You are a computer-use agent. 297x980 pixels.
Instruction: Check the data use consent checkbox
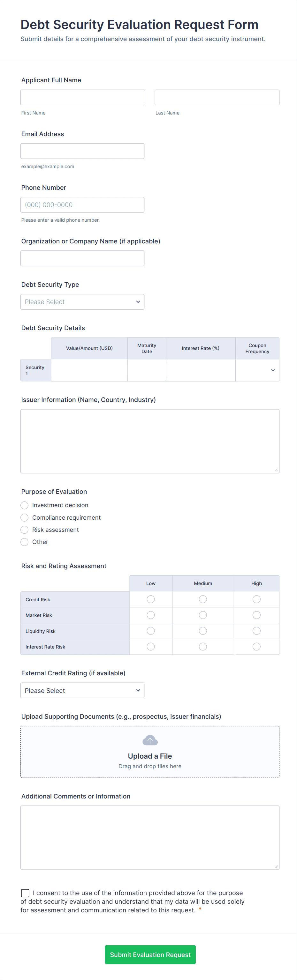click(x=25, y=893)
